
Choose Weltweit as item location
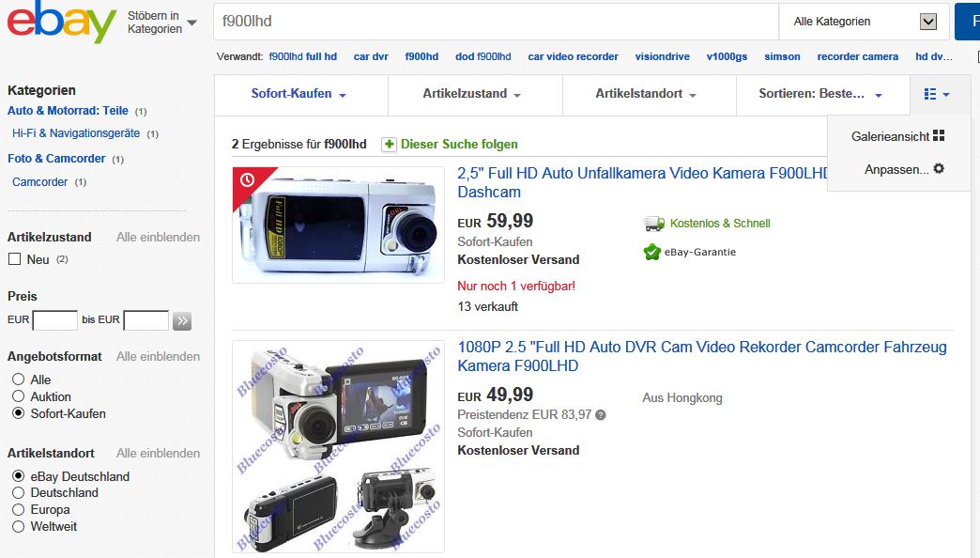pos(18,527)
